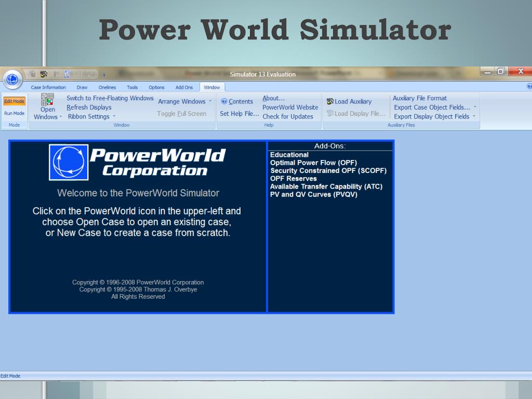Viewport: 532px width, 399px height.
Task: Click the highlighted blue quick access icon
Action: [67, 74]
